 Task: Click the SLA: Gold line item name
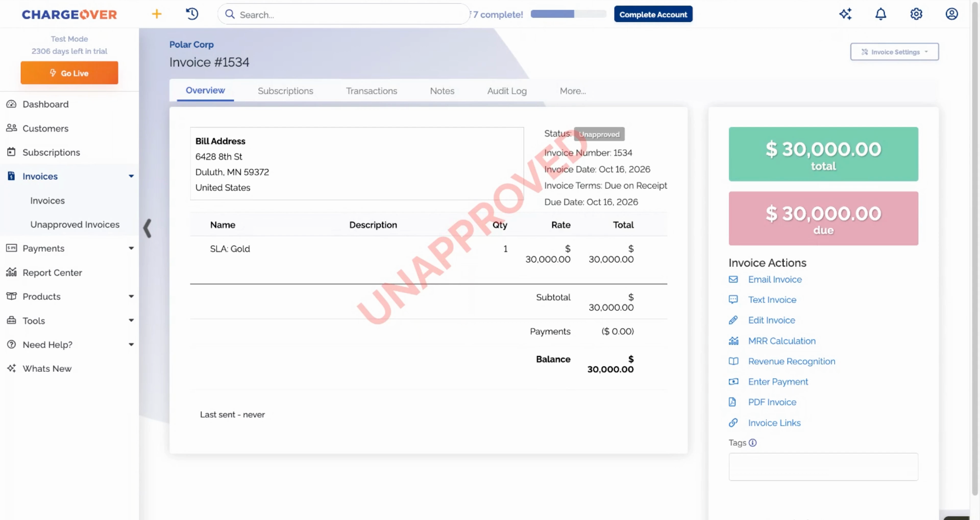pos(230,249)
